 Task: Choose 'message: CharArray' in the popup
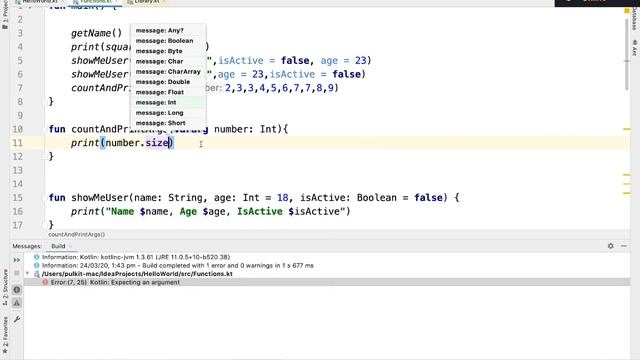[x=168, y=71]
